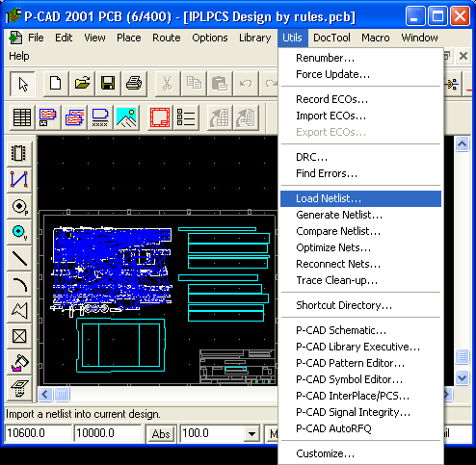Click the table grid icon in the second toolbar
Image resolution: width=476 pixels, height=465 pixels.
pos(22,117)
